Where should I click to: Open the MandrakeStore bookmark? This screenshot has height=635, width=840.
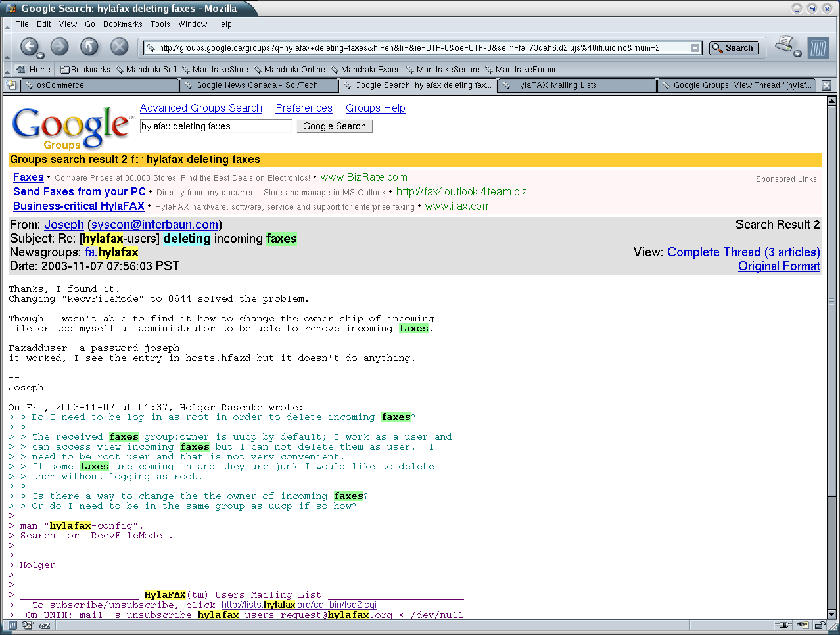point(216,70)
